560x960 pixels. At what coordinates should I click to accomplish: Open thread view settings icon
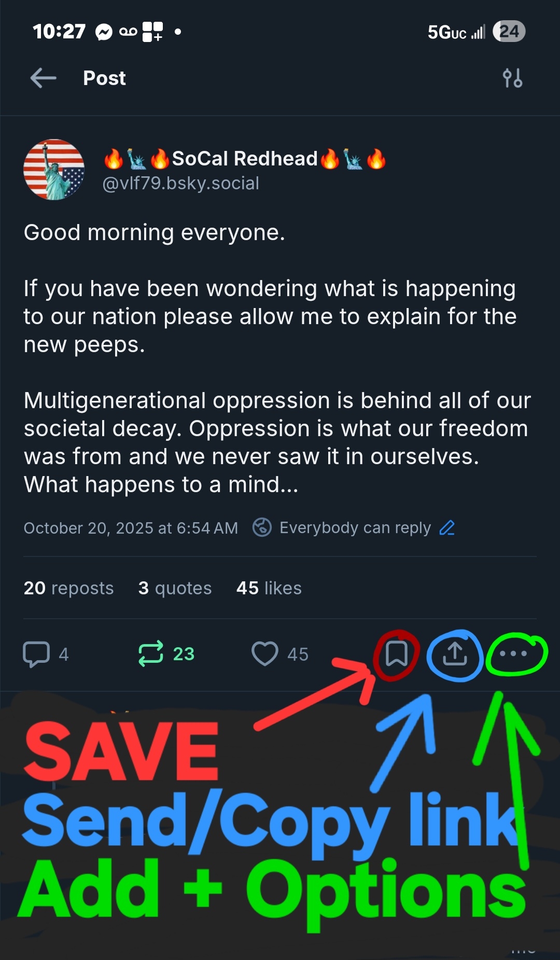tap(512, 78)
